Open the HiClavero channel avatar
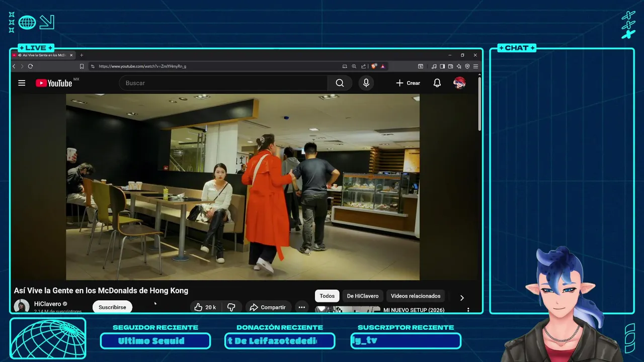Image resolution: width=644 pixels, height=362 pixels. [22, 306]
